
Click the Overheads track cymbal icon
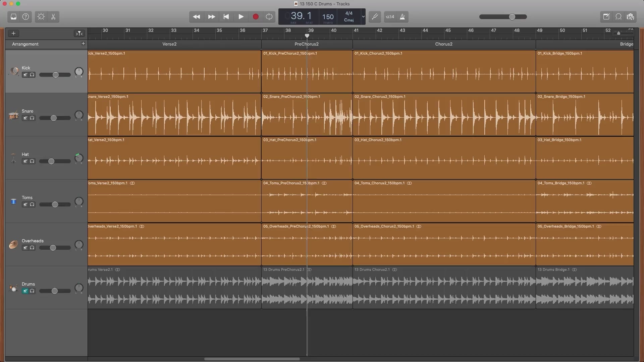point(13,244)
